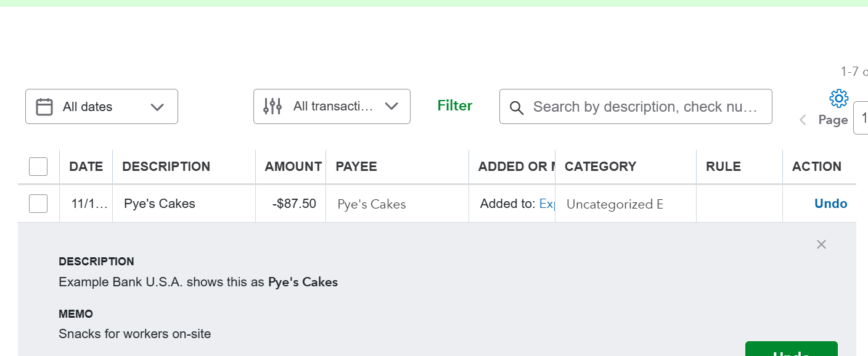Image resolution: width=868 pixels, height=356 pixels.
Task: Open the Added to expense link
Action: tap(547, 204)
